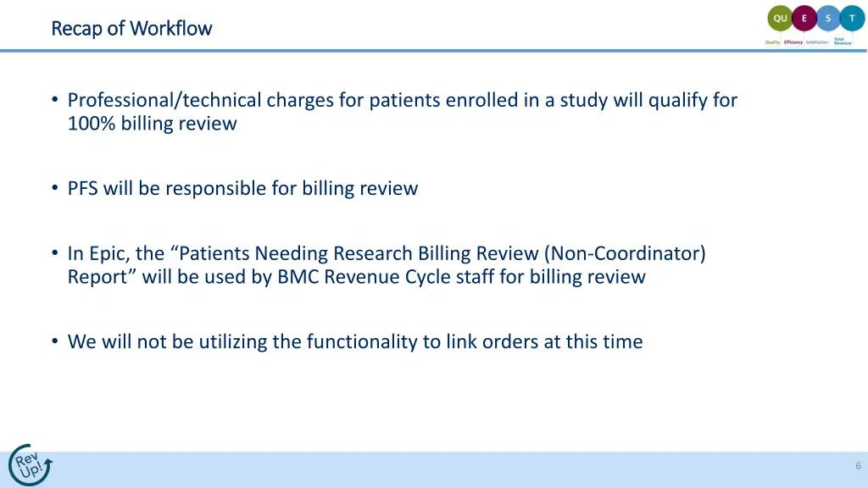This screenshot has width=868, height=488.
Task: Click the 100% billing review text
Action: click(153, 124)
